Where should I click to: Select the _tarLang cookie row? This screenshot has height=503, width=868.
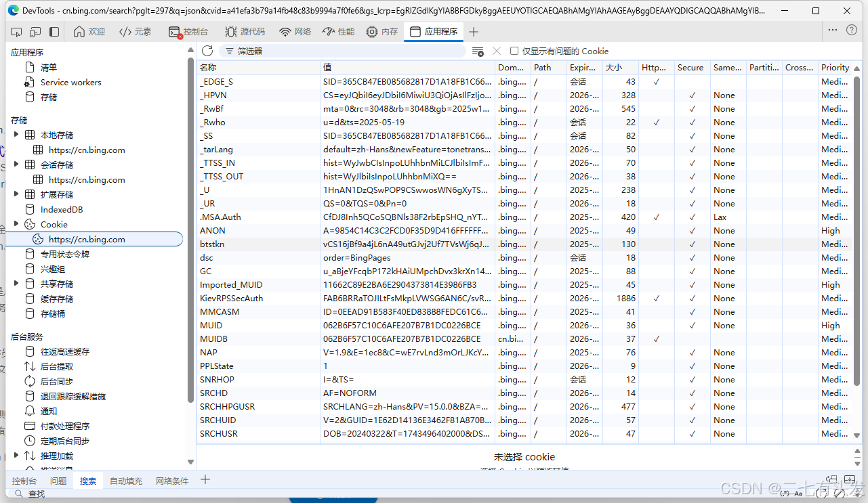[x=524, y=149]
